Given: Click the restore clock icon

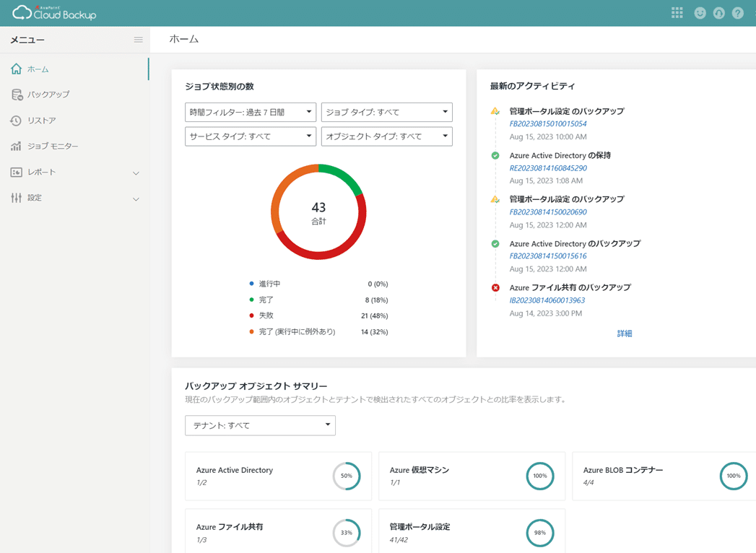Looking at the screenshot, I should [x=16, y=121].
